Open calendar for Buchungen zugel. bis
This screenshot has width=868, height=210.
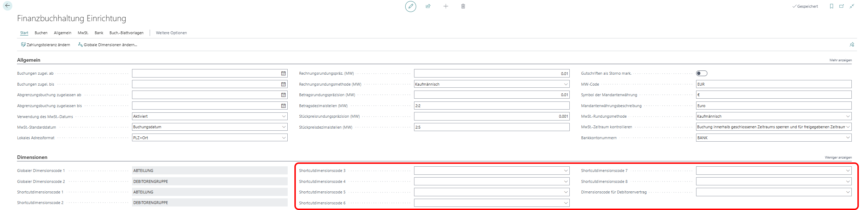pos(283,84)
